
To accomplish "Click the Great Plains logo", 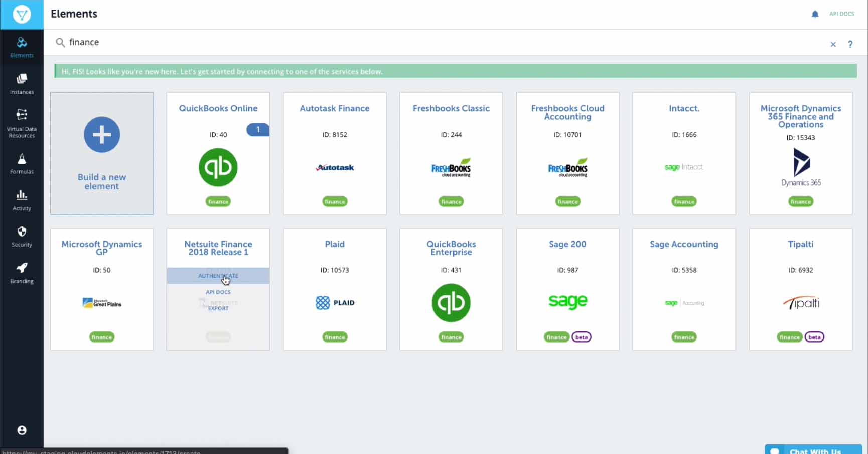I will tap(102, 303).
